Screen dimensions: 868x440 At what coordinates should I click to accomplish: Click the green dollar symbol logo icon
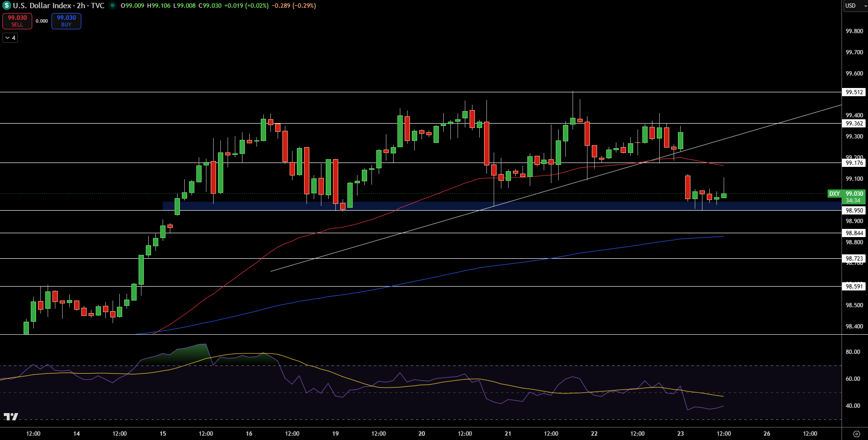point(7,6)
